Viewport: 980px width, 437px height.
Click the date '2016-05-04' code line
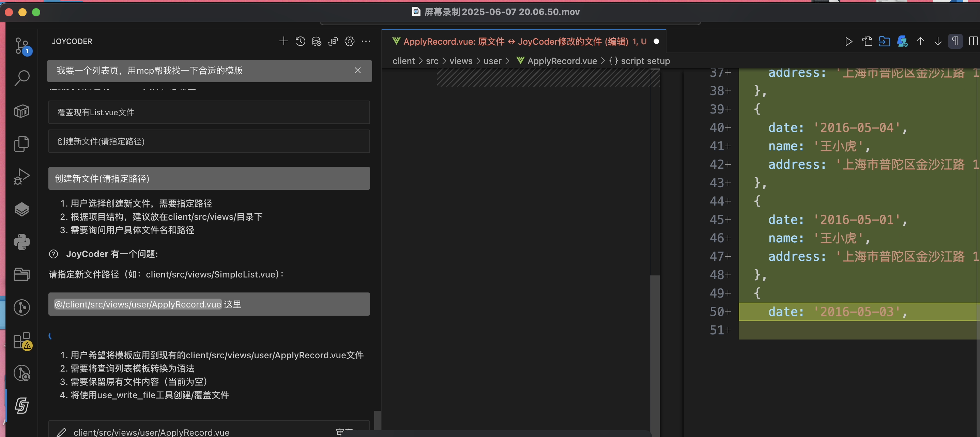[x=838, y=127]
